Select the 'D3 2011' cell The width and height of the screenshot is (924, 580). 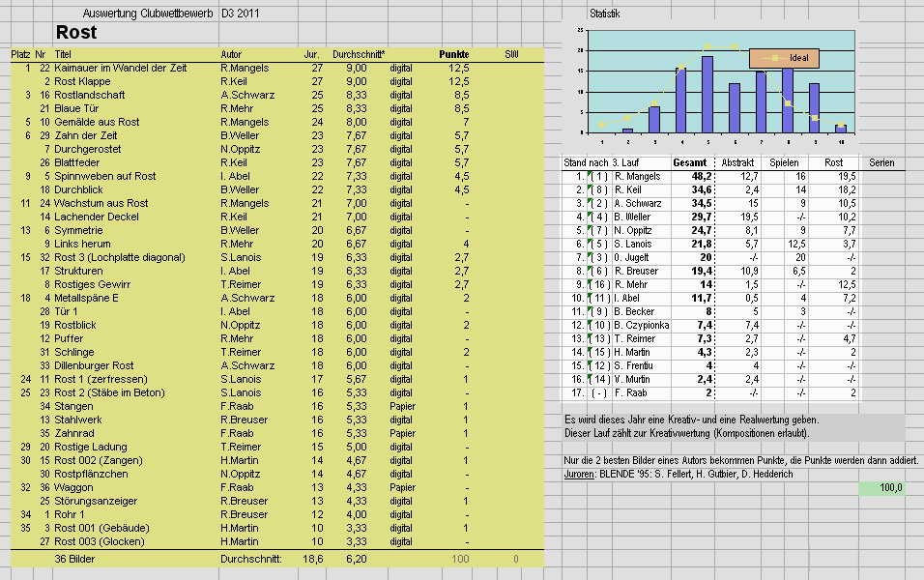coord(240,13)
